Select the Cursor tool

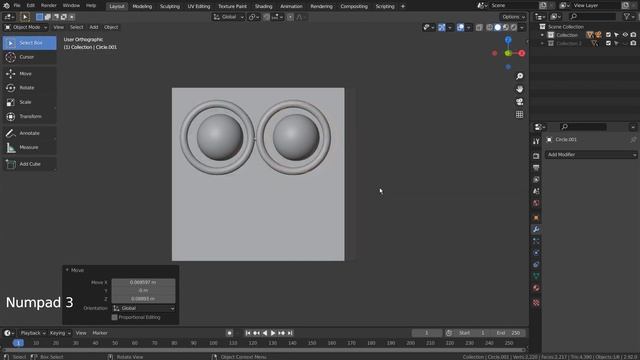[29, 57]
